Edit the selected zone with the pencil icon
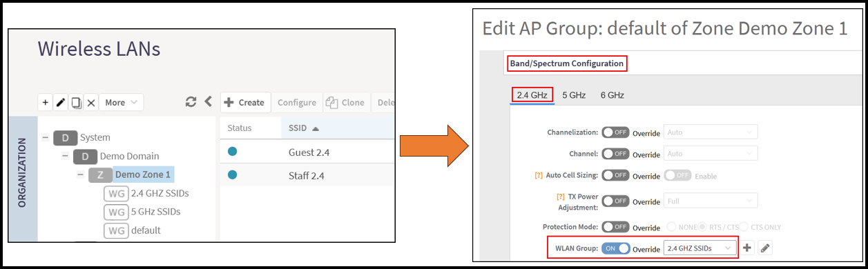 coord(61,102)
